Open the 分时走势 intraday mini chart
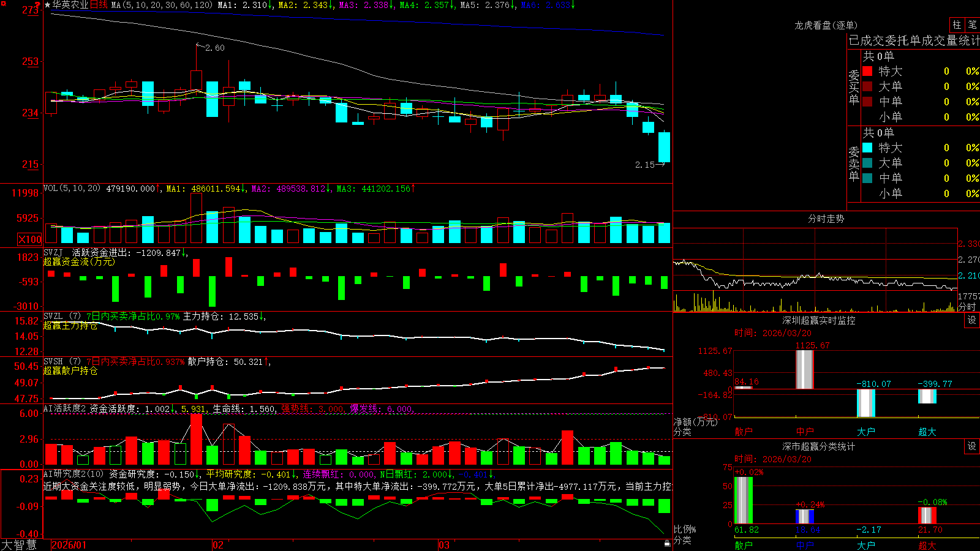Viewport: 980px width, 551px height. (815, 270)
